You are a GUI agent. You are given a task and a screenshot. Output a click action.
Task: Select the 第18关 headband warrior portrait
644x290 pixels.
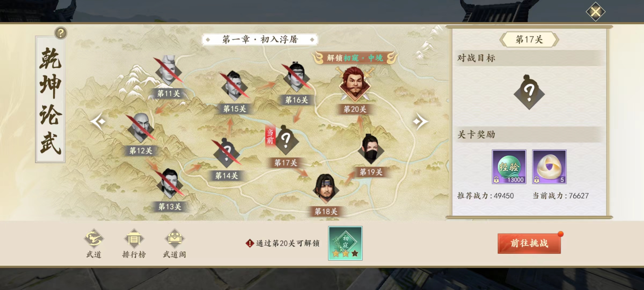326,189
